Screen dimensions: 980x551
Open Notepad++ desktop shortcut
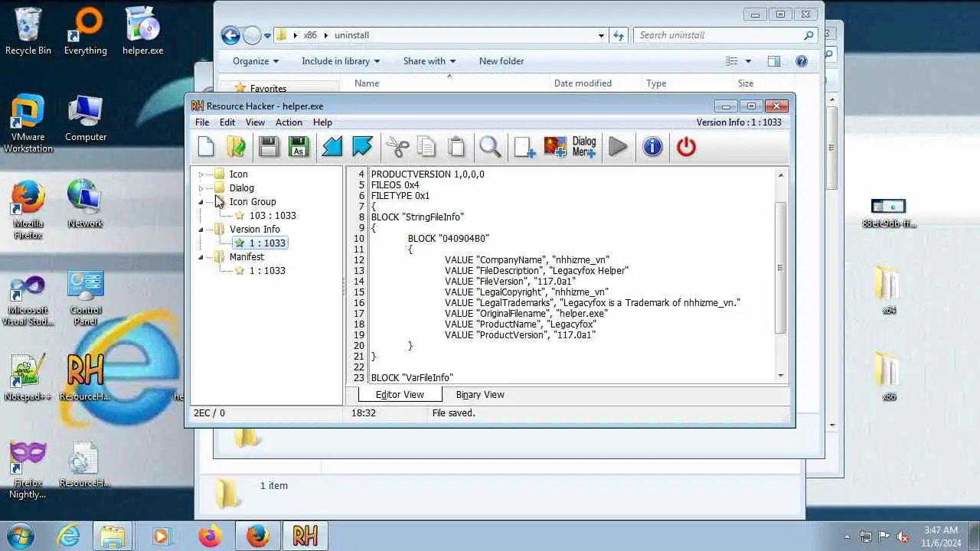[x=28, y=377]
